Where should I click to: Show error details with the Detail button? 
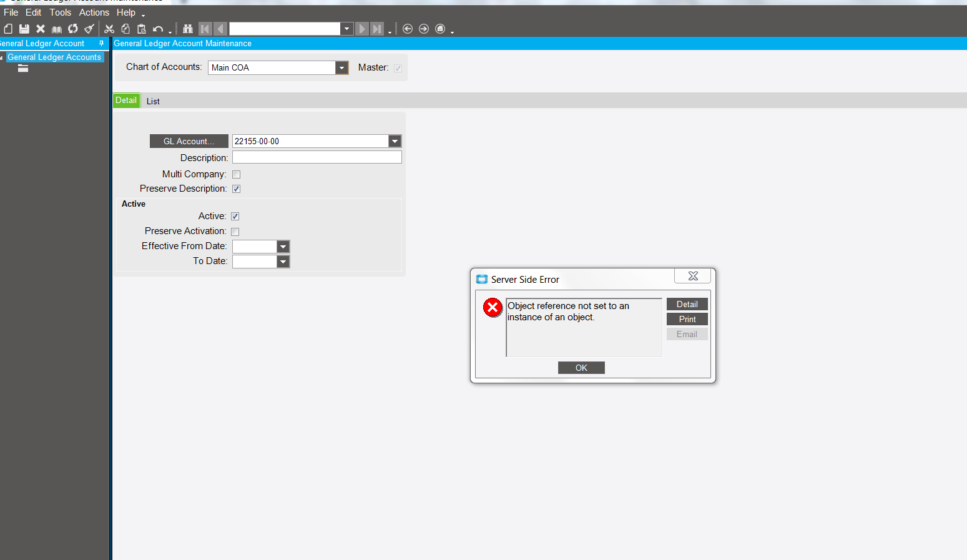pyautogui.click(x=687, y=304)
